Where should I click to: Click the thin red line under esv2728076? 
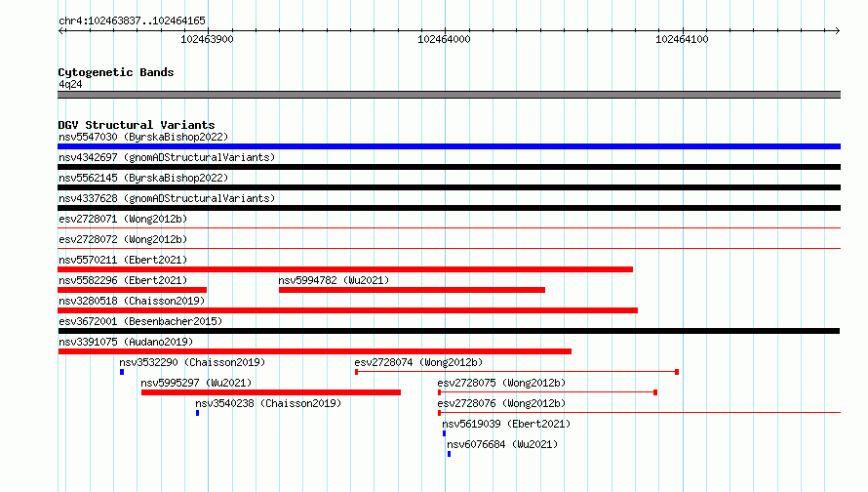tap(640, 413)
